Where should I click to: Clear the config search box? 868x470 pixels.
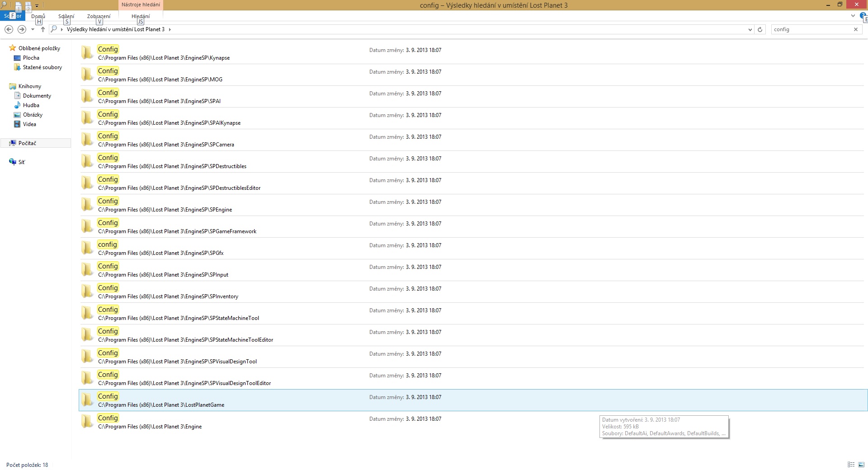pos(855,29)
